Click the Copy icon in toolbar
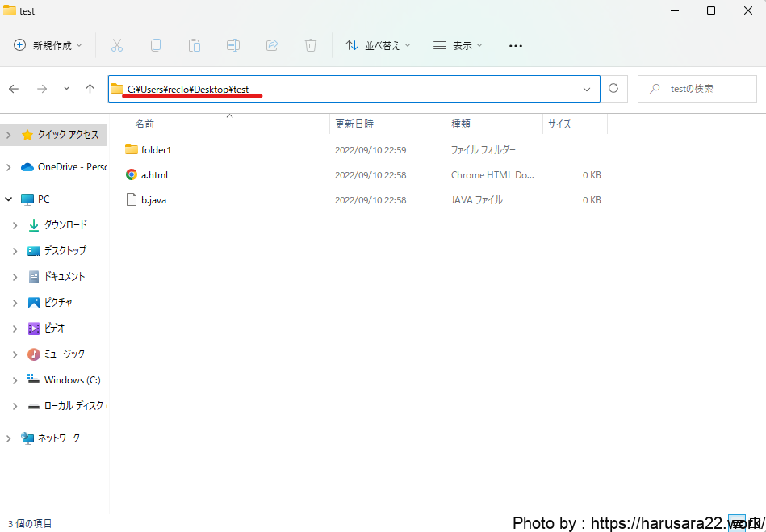Image resolution: width=766 pixels, height=532 pixels. tap(156, 46)
